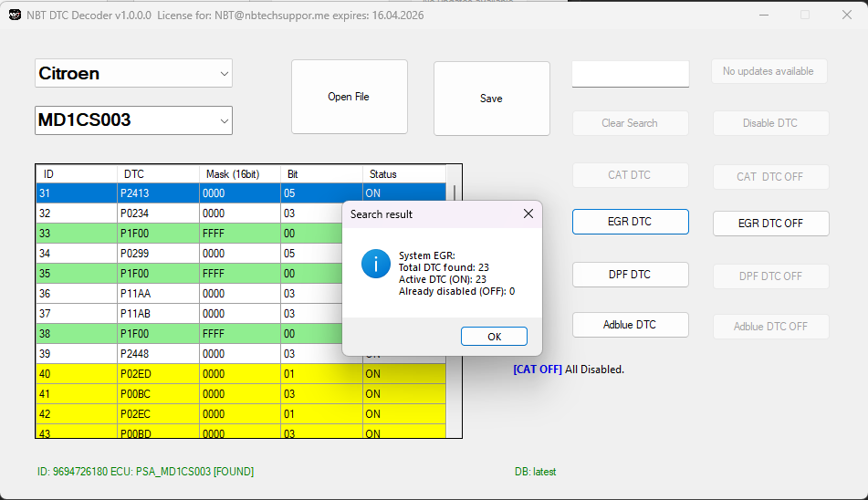Click the DPF DTC button
The height and width of the screenshot is (500, 868).
631,275
